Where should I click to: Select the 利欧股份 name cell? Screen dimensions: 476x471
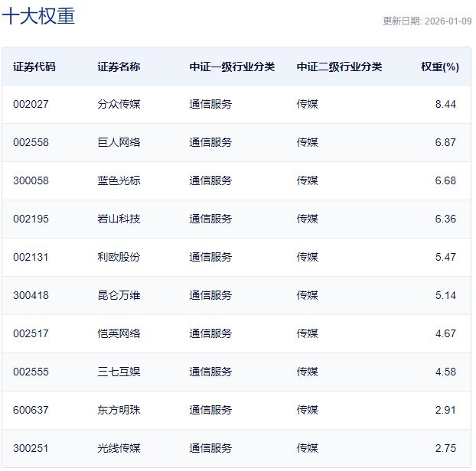[119, 257]
